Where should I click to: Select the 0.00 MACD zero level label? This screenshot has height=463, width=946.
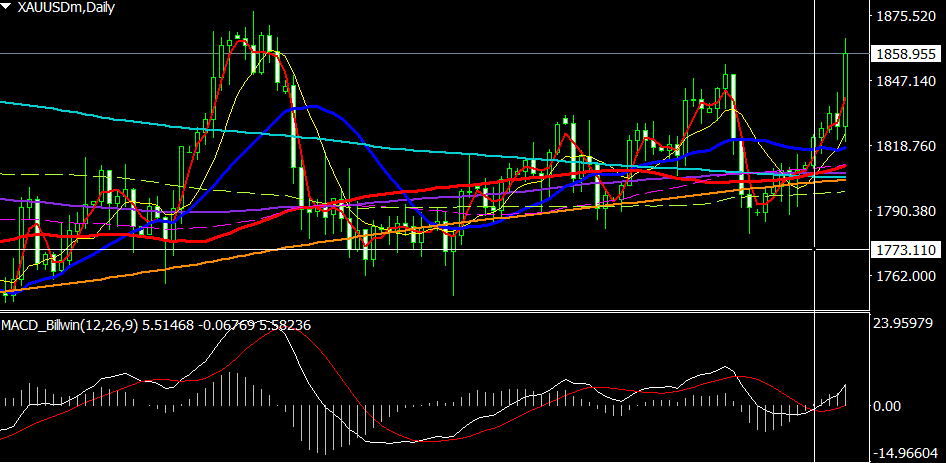point(887,406)
